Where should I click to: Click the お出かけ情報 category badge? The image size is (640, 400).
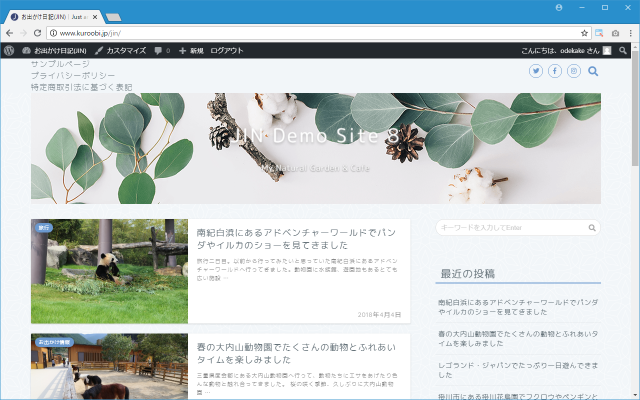[x=54, y=342]
